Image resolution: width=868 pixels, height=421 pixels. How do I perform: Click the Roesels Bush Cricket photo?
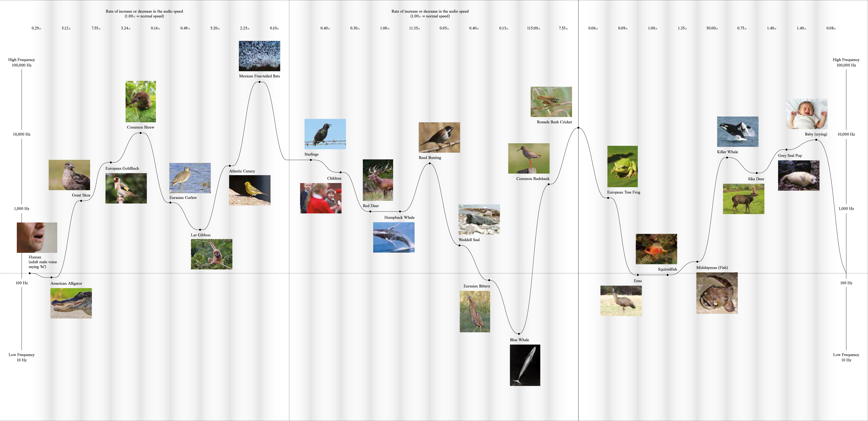coord(551,102)
